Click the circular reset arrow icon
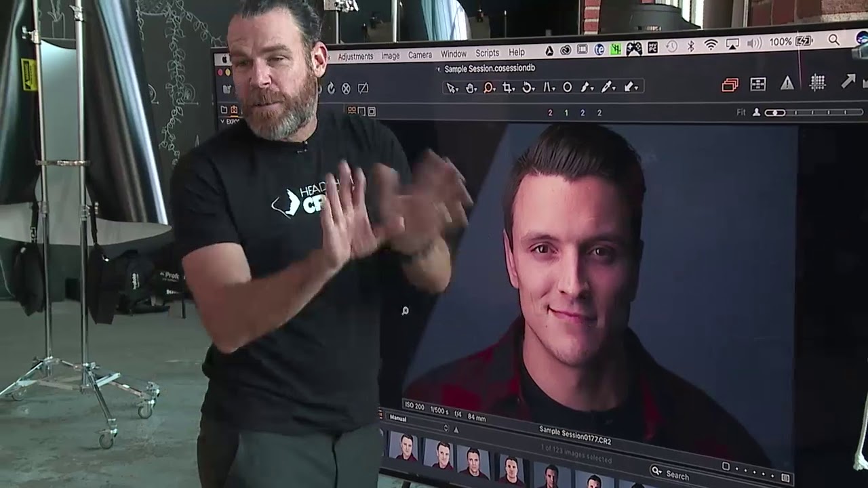The height and width of the screenshot is (488, 868). coord(331,88)
